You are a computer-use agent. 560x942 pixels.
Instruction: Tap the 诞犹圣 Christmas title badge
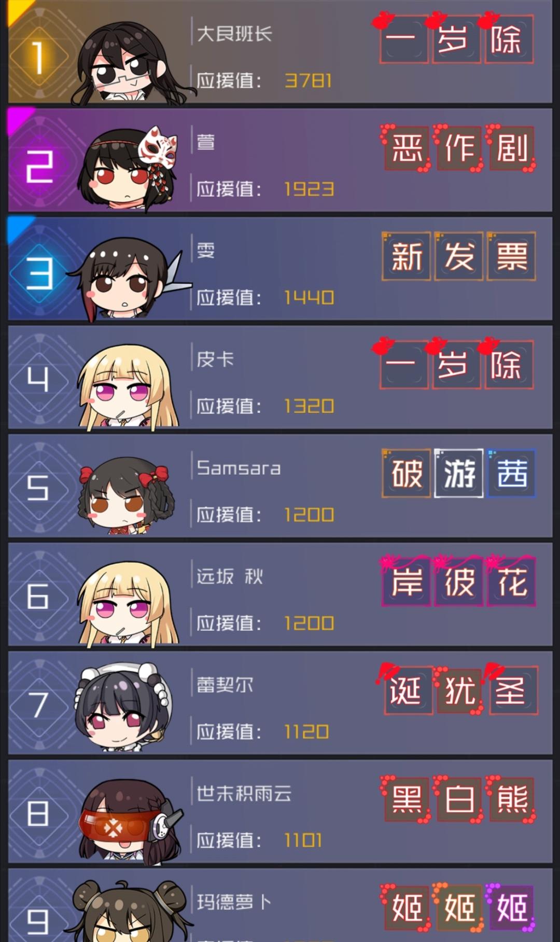tap(458, 690)
